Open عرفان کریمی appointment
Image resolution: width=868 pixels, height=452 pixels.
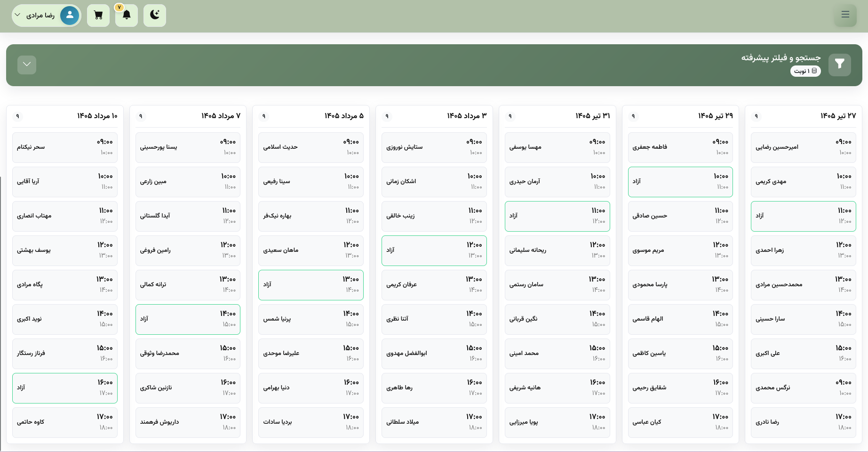(434, 285)
